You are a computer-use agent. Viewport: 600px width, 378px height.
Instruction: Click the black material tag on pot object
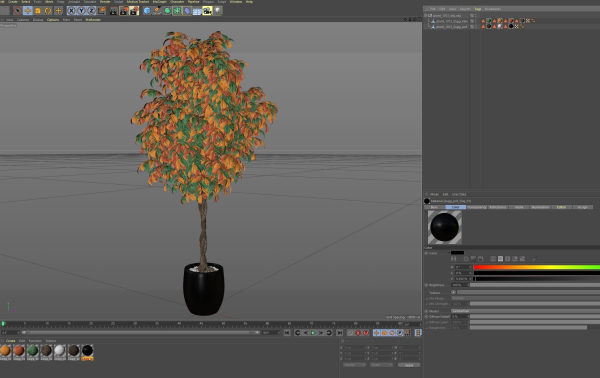click(511, 26)
